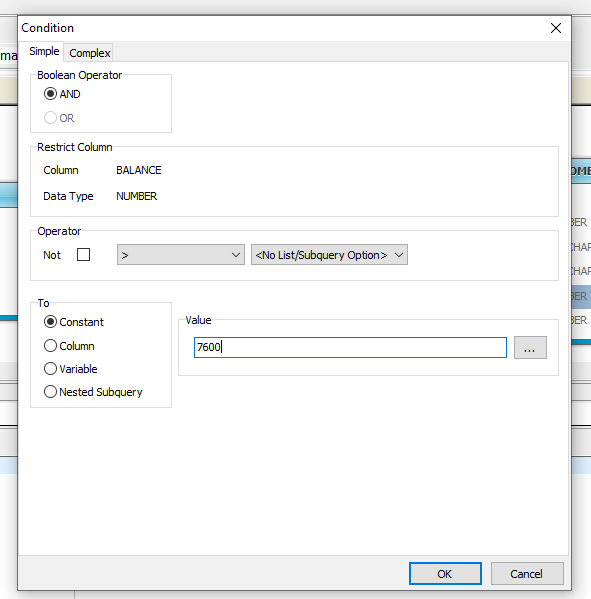Screen dimensions: 591x599
Task: Click the NUMBER data type text
Action: [x=136, y=196]
